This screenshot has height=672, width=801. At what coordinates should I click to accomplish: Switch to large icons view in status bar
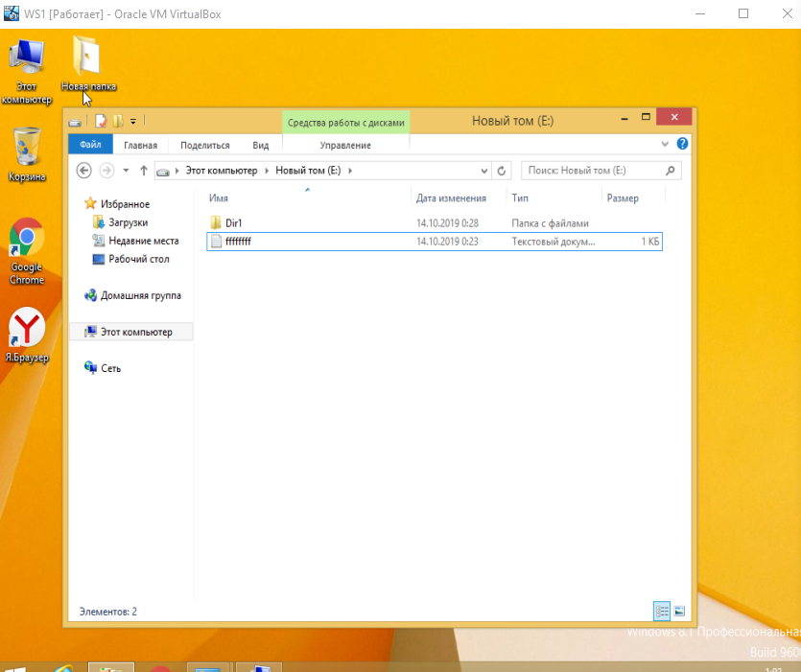tap(679, 610)
